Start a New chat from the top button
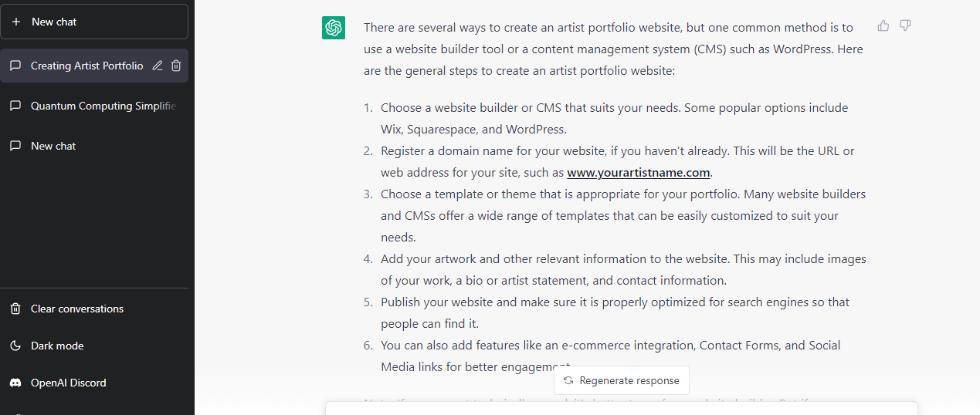The image size is (980, 415). [x=94, y=22]
